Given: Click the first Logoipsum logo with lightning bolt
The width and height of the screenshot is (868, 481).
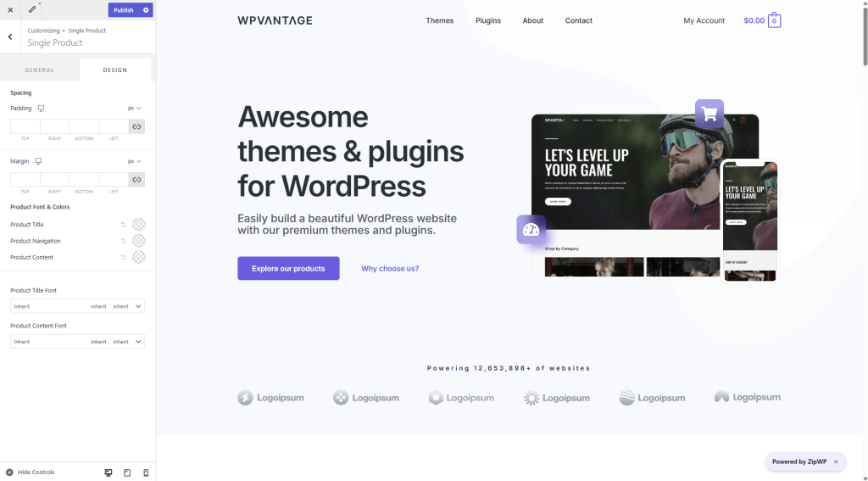Looking at the screenshot, I should click(x=270, y=398).
